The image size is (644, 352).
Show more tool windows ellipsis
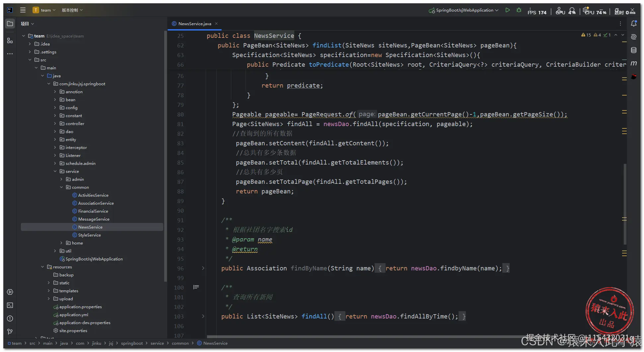coord(10,53)
